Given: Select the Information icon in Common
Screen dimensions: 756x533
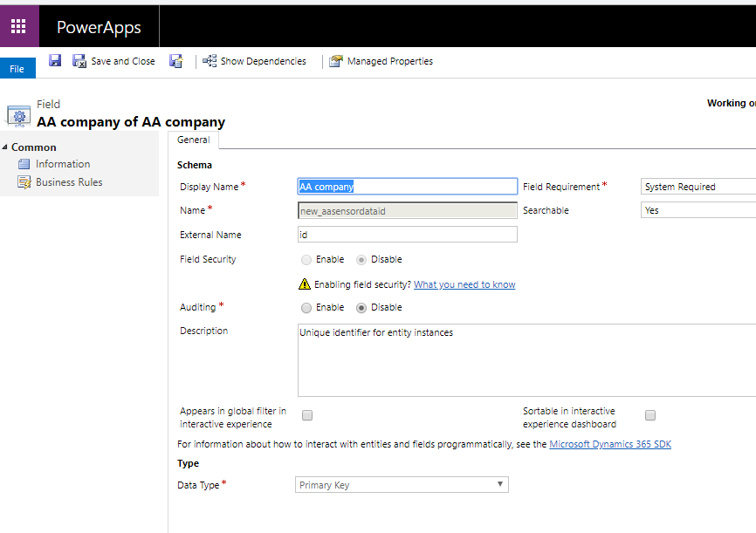Looking at the screenshot, I should pyautogui.click(x=24, y=164).
